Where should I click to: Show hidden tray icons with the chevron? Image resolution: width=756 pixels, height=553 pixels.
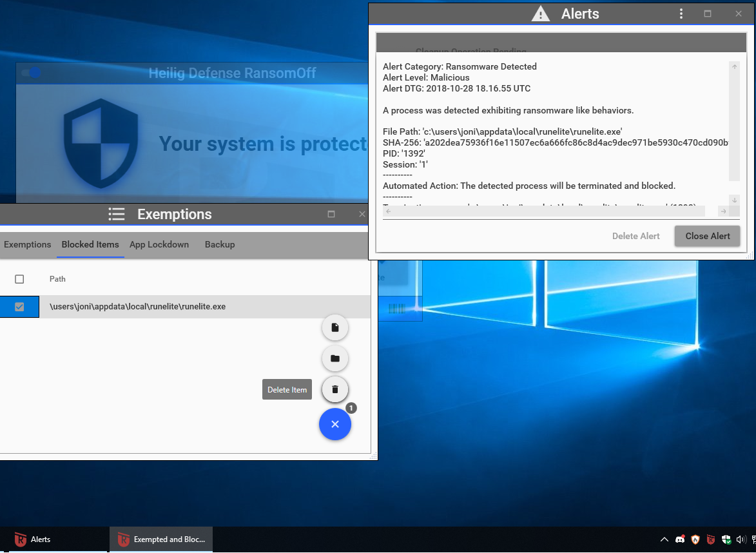664,539
